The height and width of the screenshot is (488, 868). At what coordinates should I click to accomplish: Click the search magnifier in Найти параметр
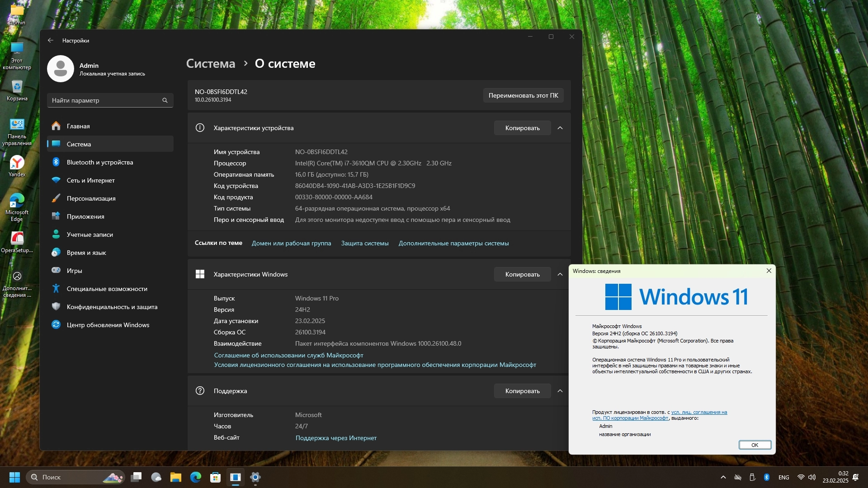[x=165, y=100]
